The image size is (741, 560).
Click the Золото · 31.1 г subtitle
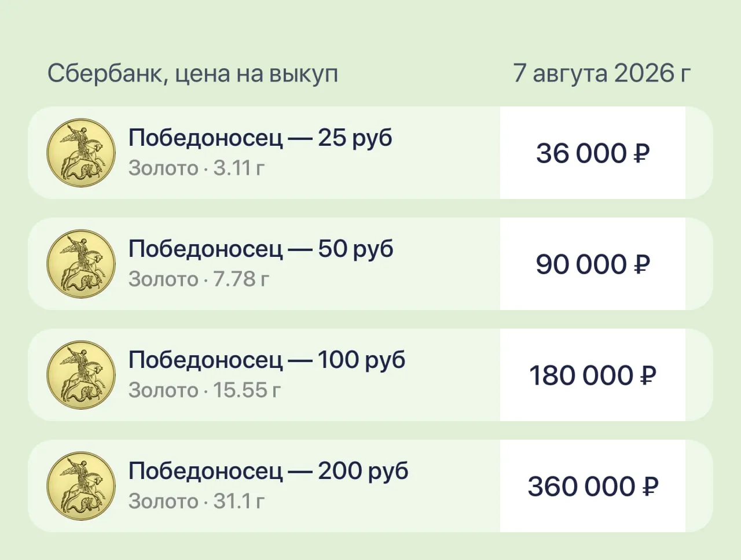197,502
